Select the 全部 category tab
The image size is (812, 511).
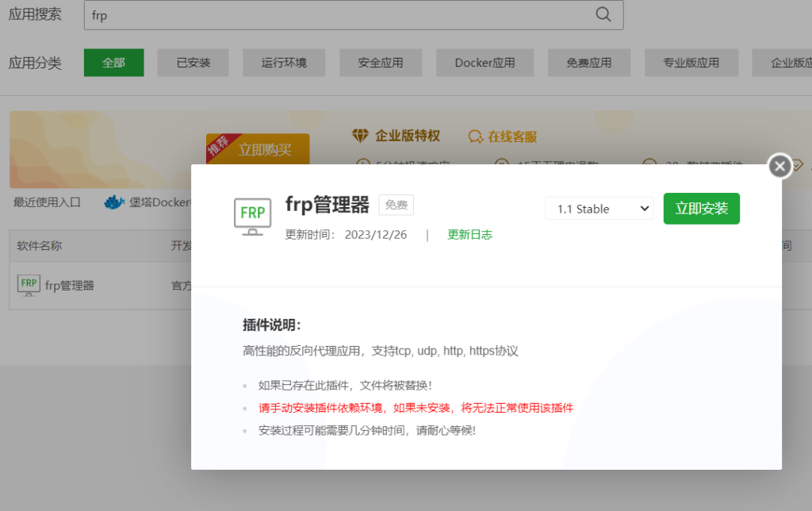[113, 63]
